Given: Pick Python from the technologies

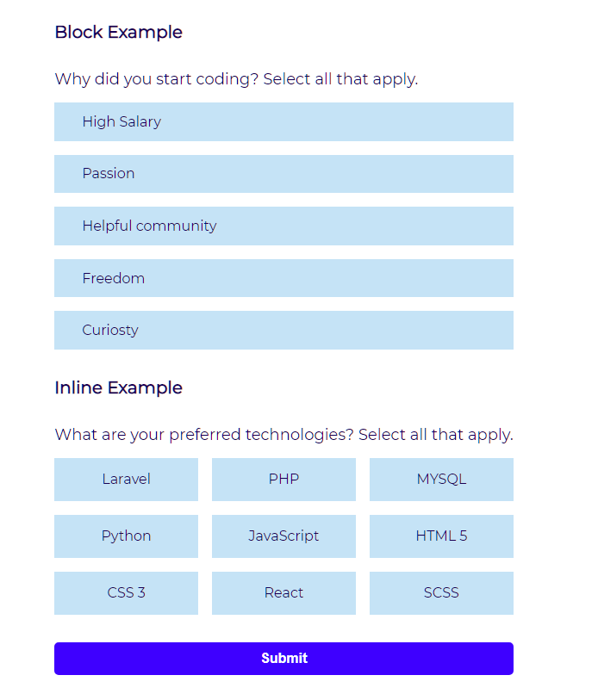Looking at the screenshot, I should [126, 536].
